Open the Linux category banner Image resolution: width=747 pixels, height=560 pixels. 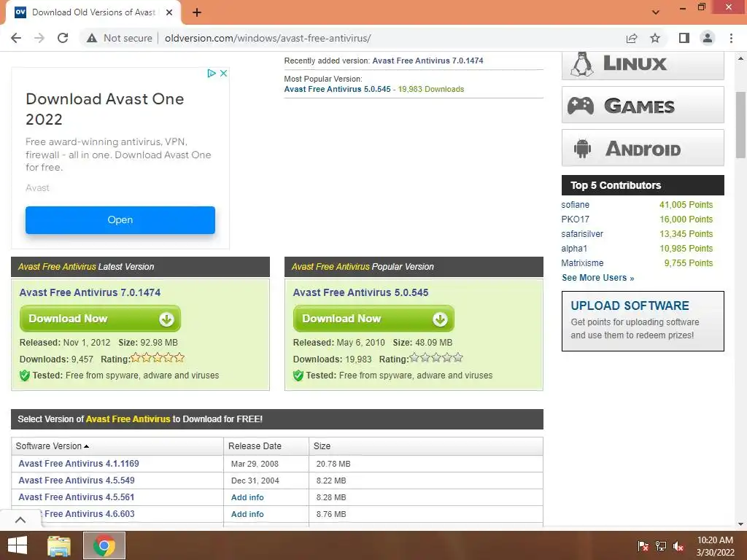tap(643, 65)
